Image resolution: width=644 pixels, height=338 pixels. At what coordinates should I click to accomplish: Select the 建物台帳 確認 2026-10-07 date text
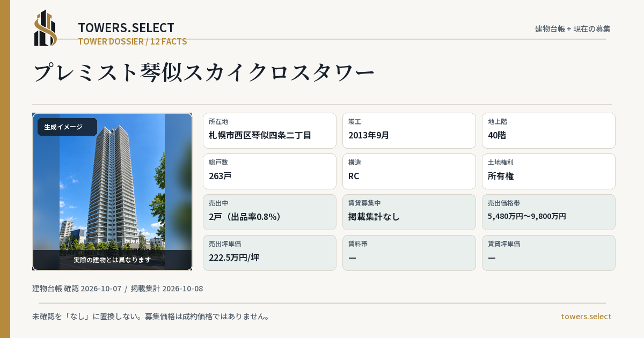[x=77, y=289]
